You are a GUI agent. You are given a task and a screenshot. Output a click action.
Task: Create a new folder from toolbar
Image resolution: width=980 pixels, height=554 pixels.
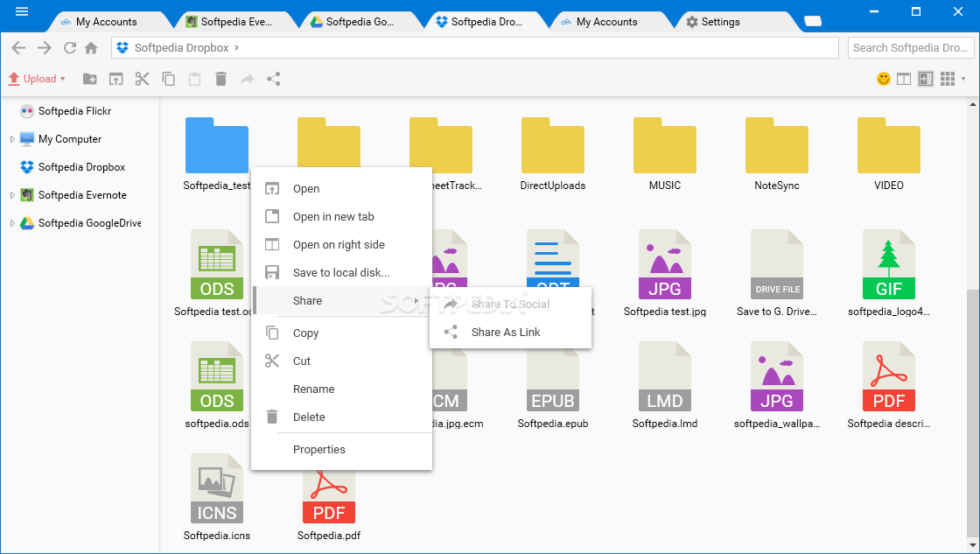click(x=90, y=79)
